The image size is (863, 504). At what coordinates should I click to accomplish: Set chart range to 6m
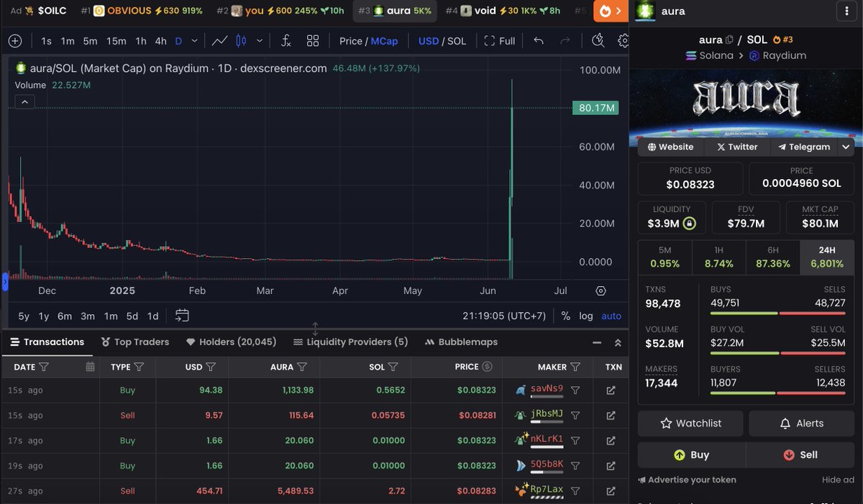[65, 316]
